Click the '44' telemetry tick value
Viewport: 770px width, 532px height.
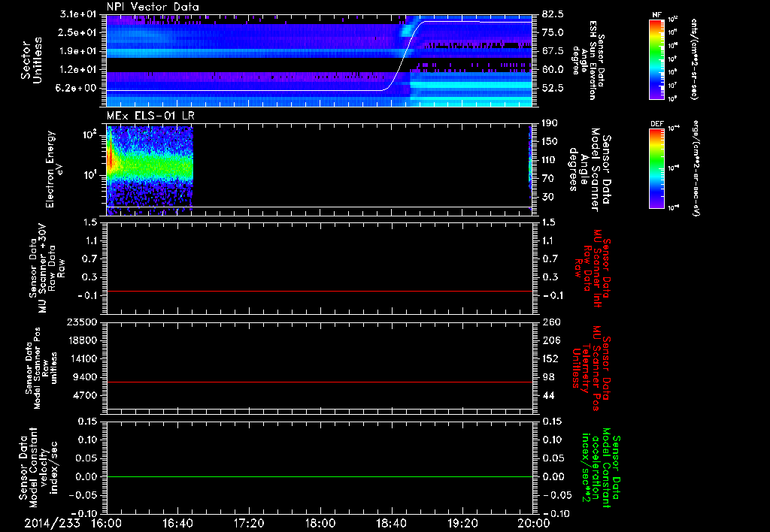[547, 395]
